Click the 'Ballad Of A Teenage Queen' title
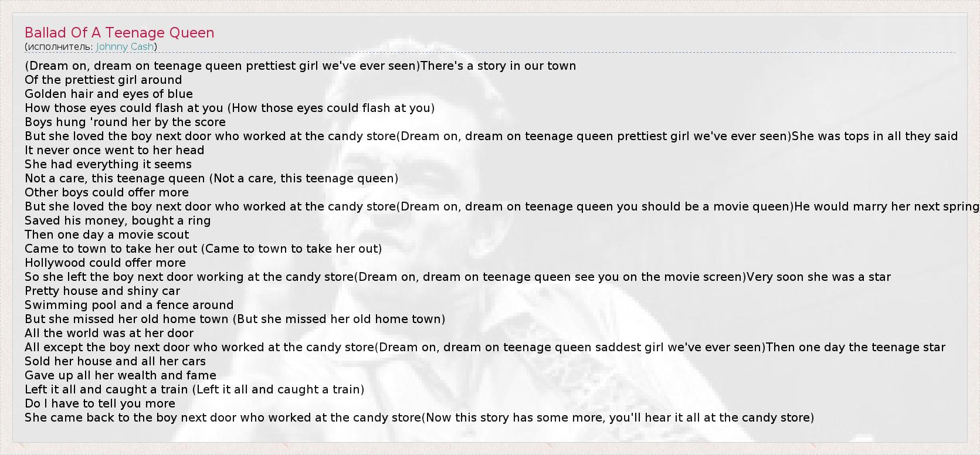The width and height of the screenshot is (980, 455). [120, 33]
